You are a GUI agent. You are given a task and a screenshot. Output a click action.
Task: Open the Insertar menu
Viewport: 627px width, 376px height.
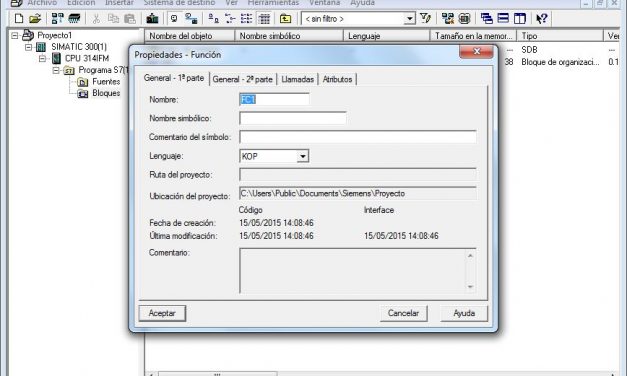119,3
